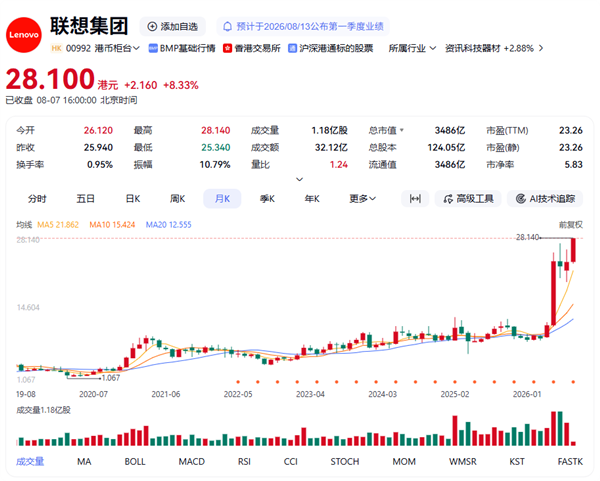Click the 前复权 adjustment option
Viewport: 600px width, 481px height.
tap(571, 225)
